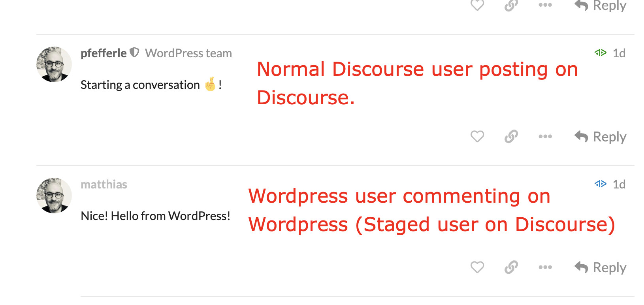Open the pfefferle username link
Screen dimensions: 644x305
coord(104,53)
